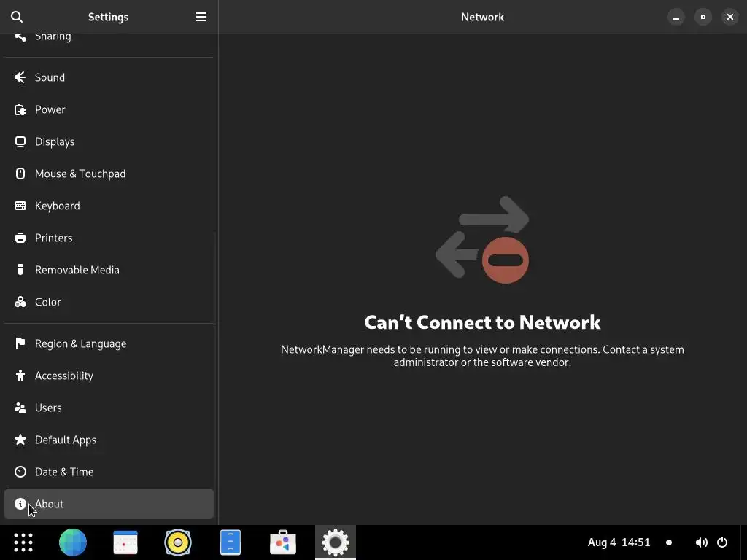
Task: Close the Settings window
Action: point(729,17)
